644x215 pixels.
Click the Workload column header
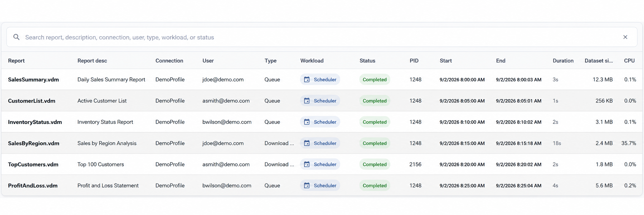312,60
